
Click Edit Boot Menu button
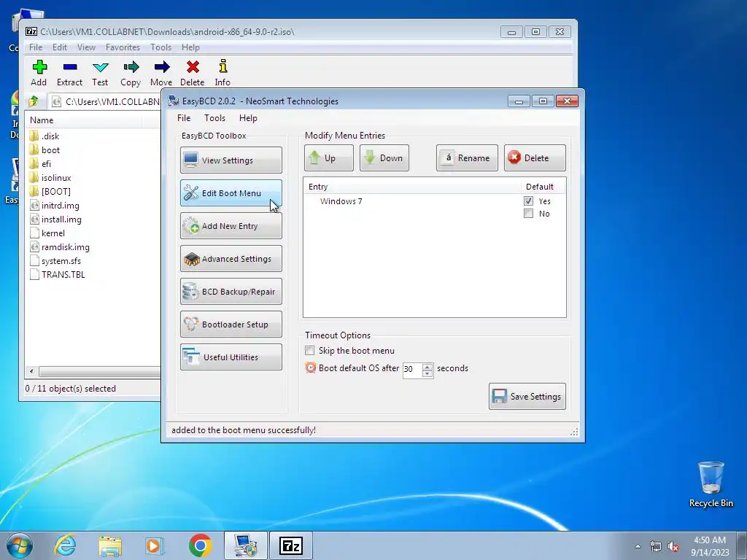(x=231, y=192)
